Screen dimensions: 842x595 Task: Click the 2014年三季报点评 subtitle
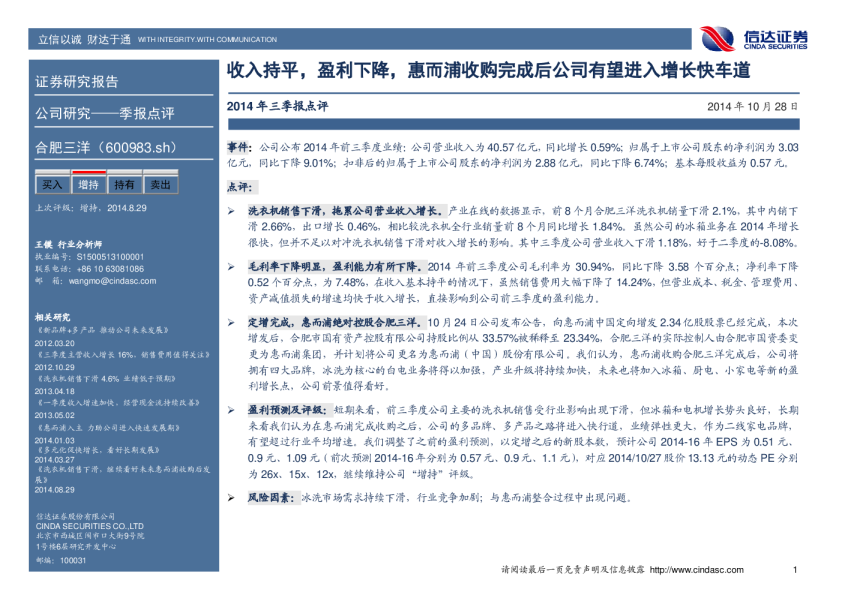point(278,105)
